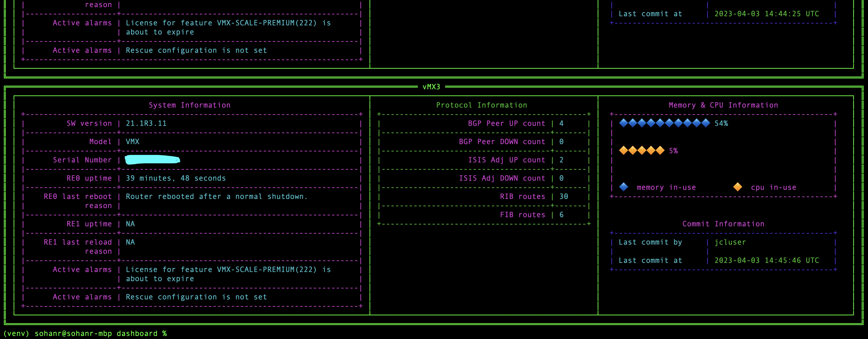The height and width of the screenshot is (339, 868).
Task: Select the NA value for RE1 last reload
Action: pyautogui.click(x=130, y=242)
